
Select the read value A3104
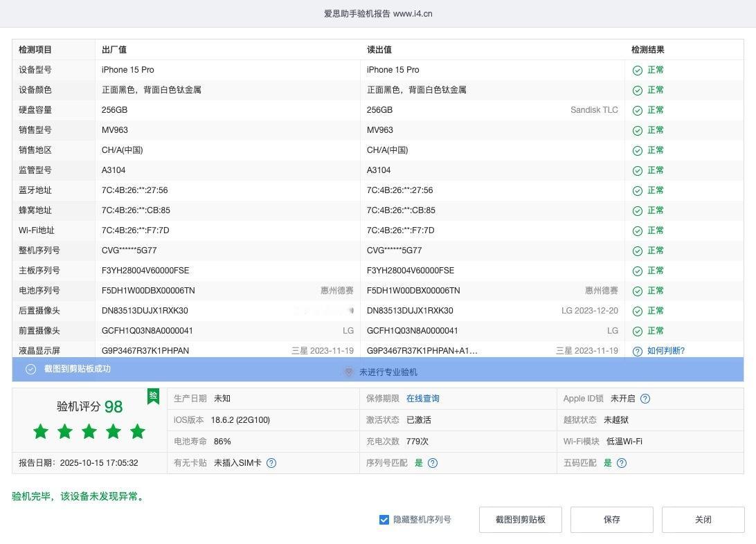click(x=379, y=170)
